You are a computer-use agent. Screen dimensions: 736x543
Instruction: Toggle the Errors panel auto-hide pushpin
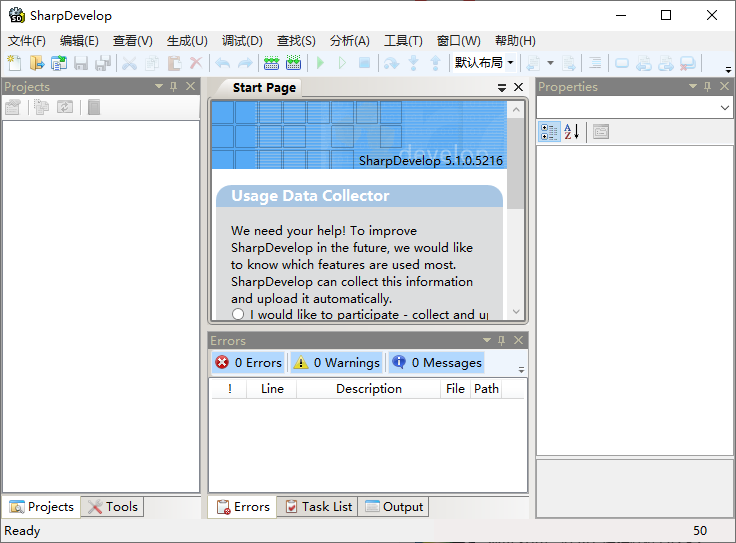(501, 340)
